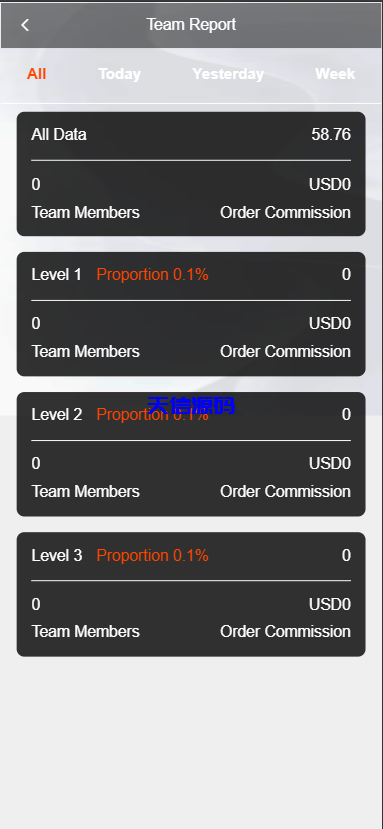Open the Yesterday tab
Image resolution: width=383 pixels, height=829 pixels.
[228, 74]
